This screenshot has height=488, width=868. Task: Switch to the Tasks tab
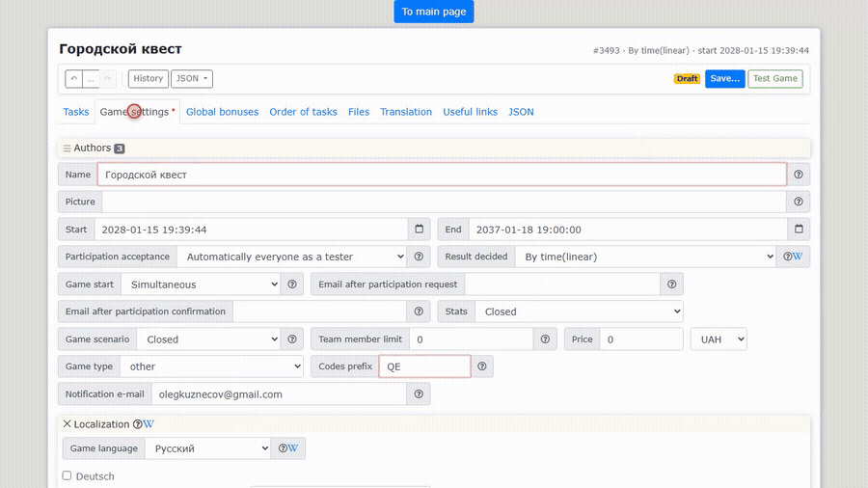click(x=76, y=112)
